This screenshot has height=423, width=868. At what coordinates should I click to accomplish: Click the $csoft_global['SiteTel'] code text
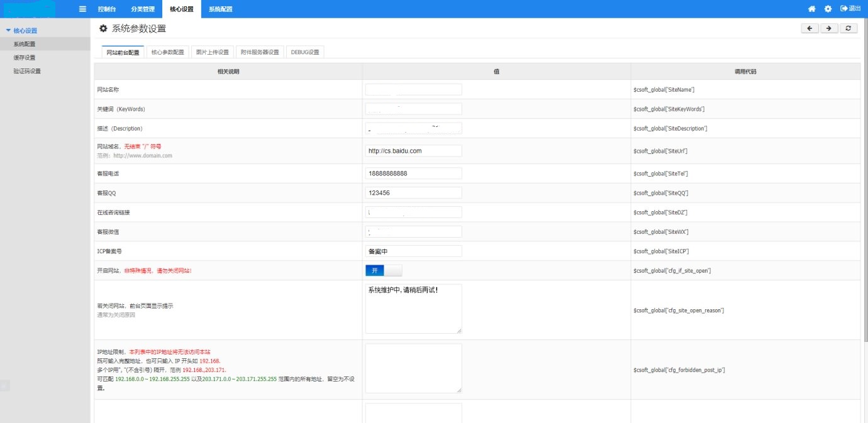pos(660,174)
